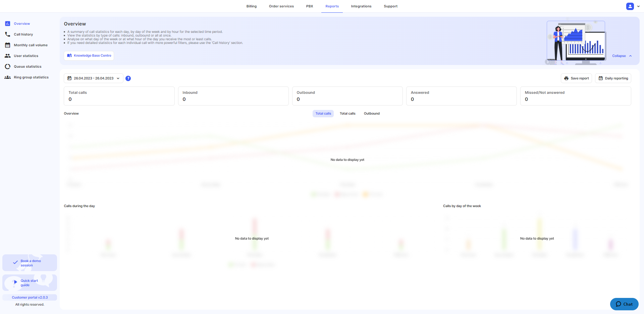
Task: Expand the account menu chevron at top right
Action: (x=638, y=6)
